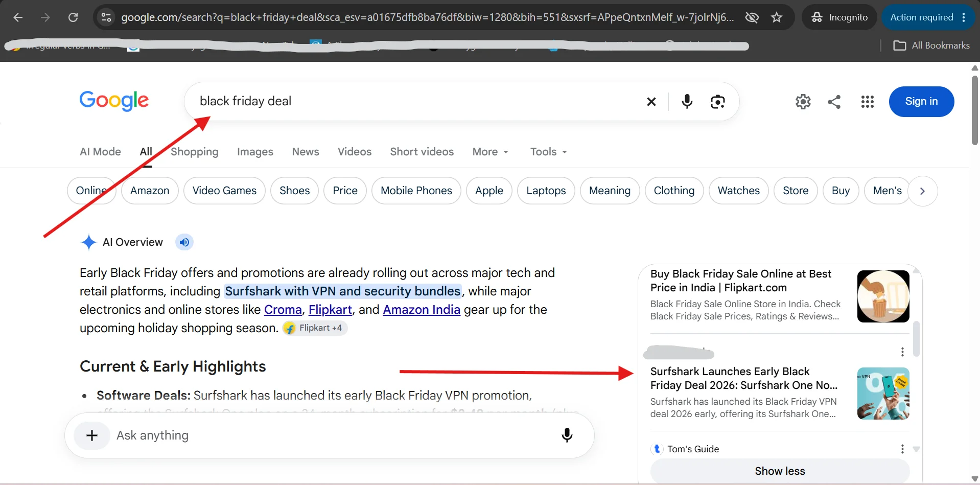The width and height of the screenshot is (980, 485).
Task: Expand the More search categories dropdown
Action: pos(491,152)
